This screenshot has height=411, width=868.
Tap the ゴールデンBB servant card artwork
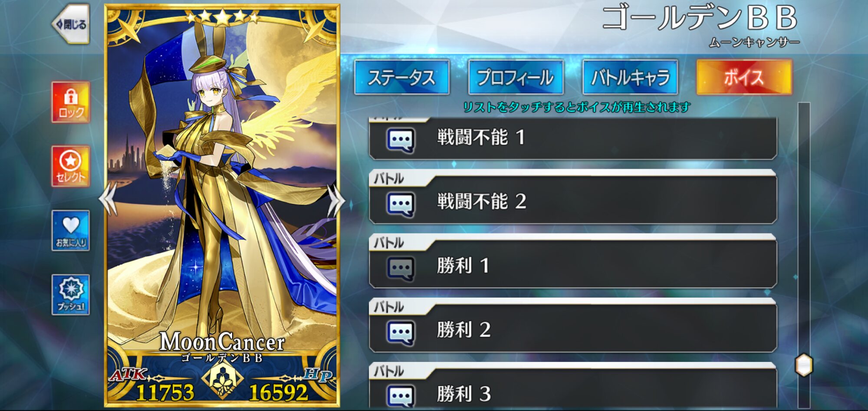(222, 182)
